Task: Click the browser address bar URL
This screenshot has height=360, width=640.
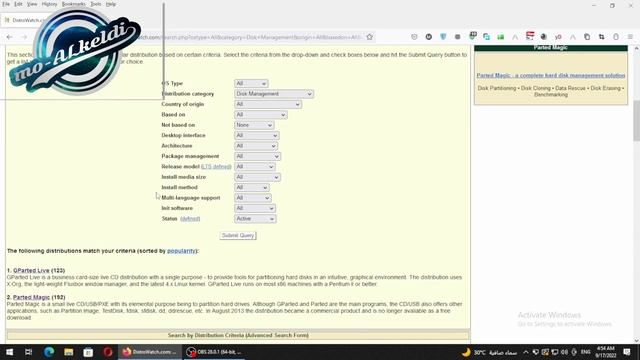Action: (249, 37)
